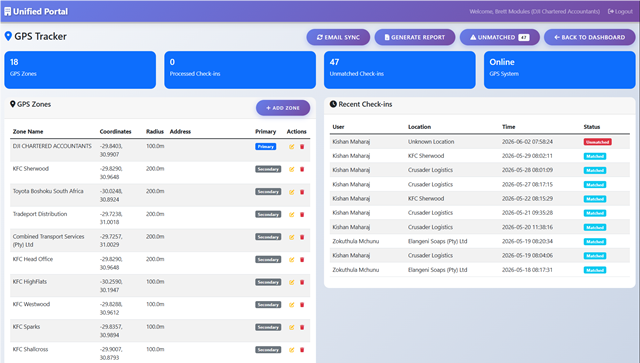Delete the DJI CHARTERED ACCOUNTANTS zone
Image resolution: width=640 pixels, height=363 pixels.
tap(302, 147)
